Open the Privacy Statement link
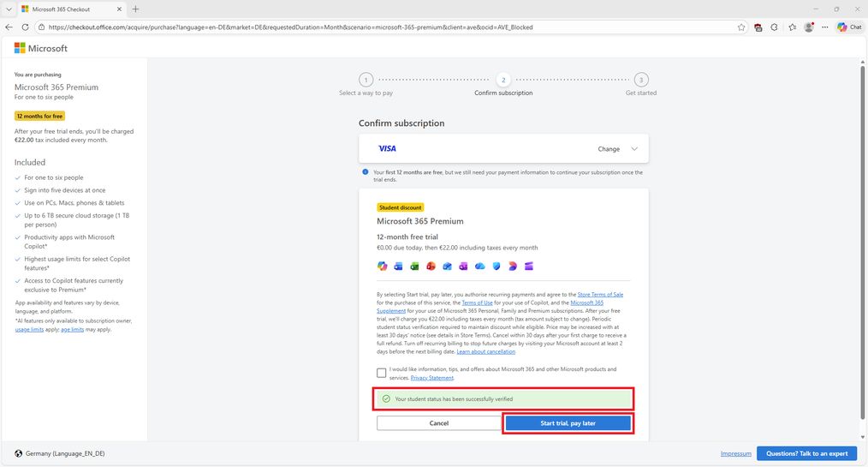 pyautogui.click(x=431, y=378)
